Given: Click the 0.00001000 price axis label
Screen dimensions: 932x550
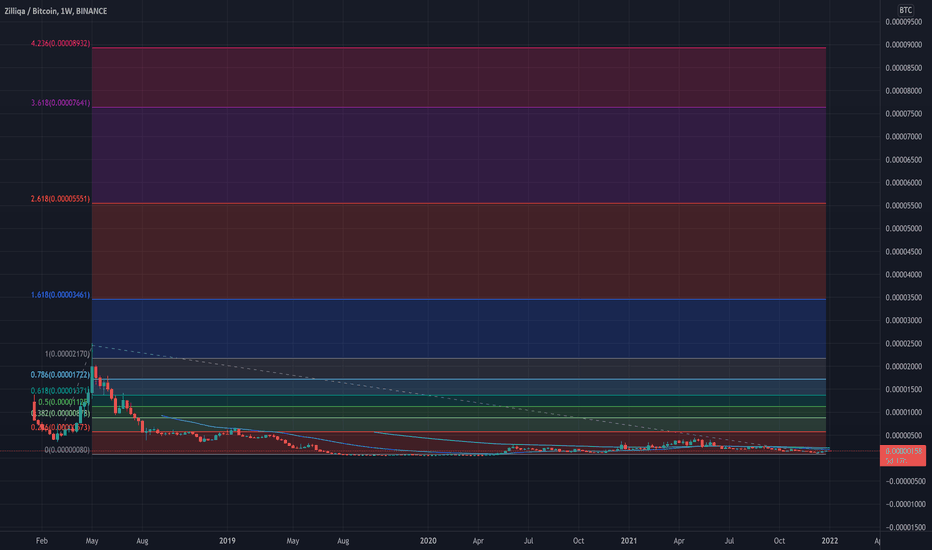Looking at the screenshot, I should tap(904, 412).
